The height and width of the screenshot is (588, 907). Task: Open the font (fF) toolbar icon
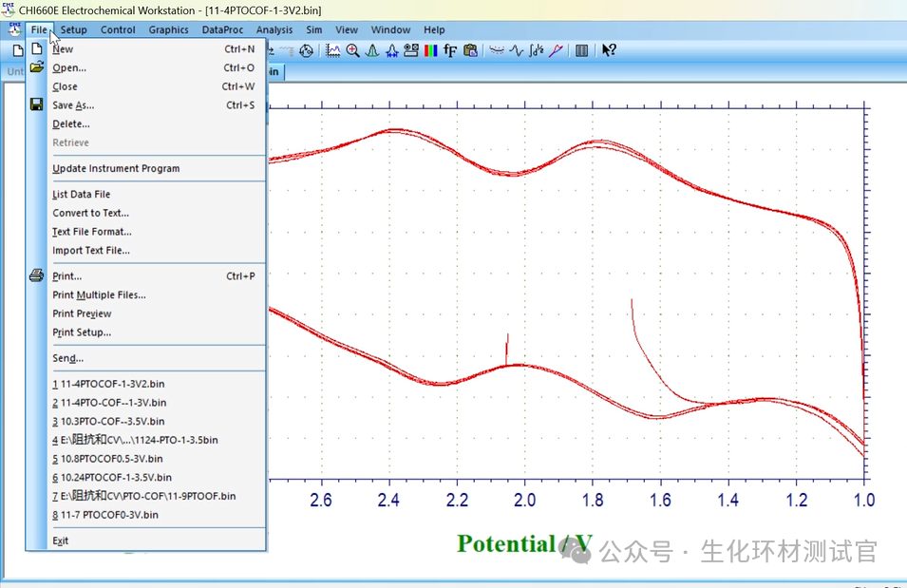point(450,51)
